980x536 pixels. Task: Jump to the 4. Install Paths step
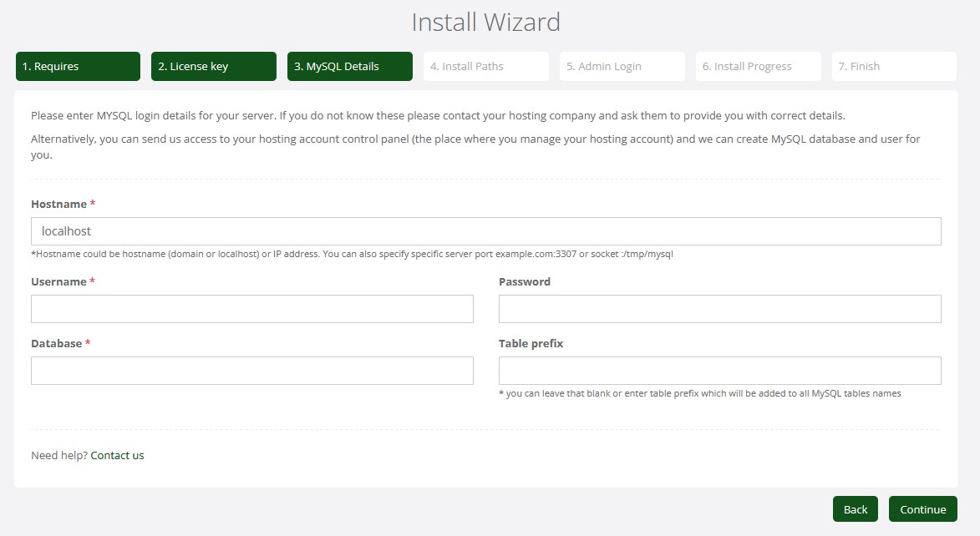[x=485, y=67]
